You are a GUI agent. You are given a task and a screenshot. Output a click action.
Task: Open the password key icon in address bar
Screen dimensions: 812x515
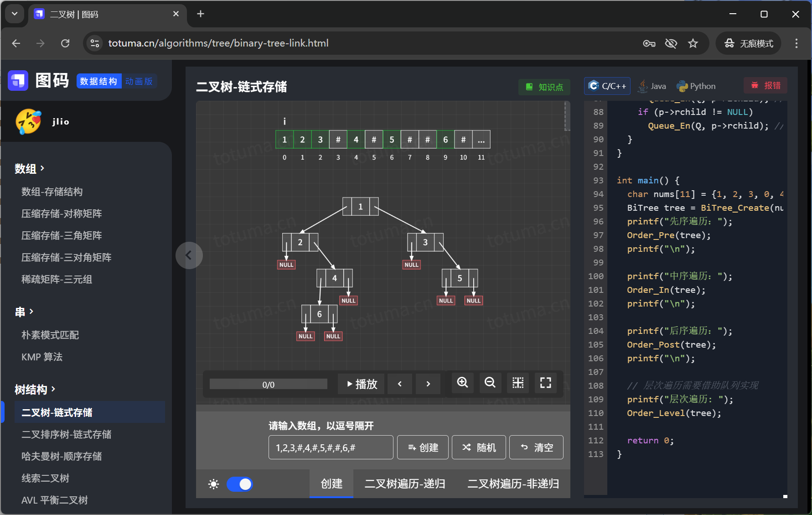(x=649, y=43)
